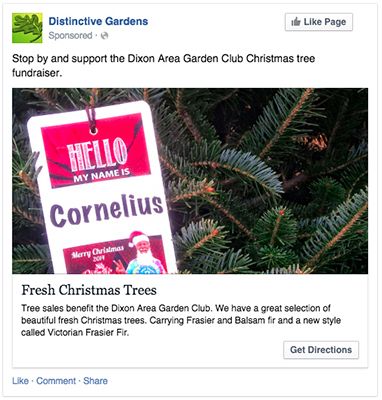Click the Get Directions button
382x400 pixels.
pyautogui.click(x=321, y=350)
